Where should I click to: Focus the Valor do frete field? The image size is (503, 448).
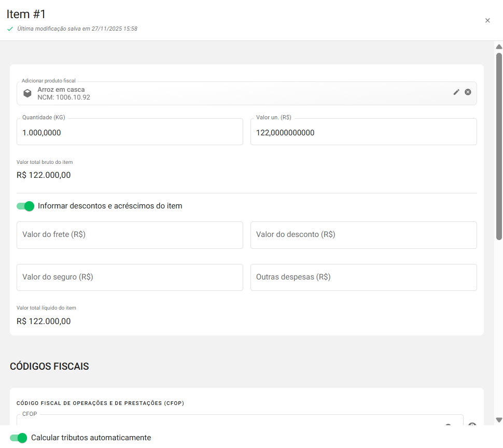pos(130,235)
